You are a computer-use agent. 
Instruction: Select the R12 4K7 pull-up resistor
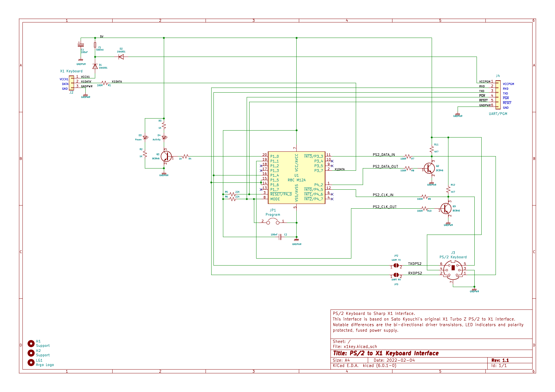point(448,190)
